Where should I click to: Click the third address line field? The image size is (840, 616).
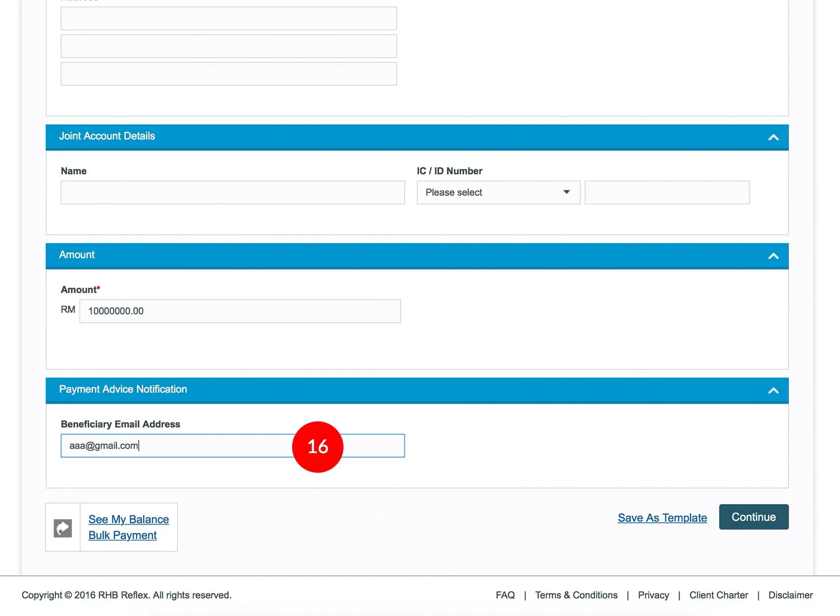(x=229, y=74)
